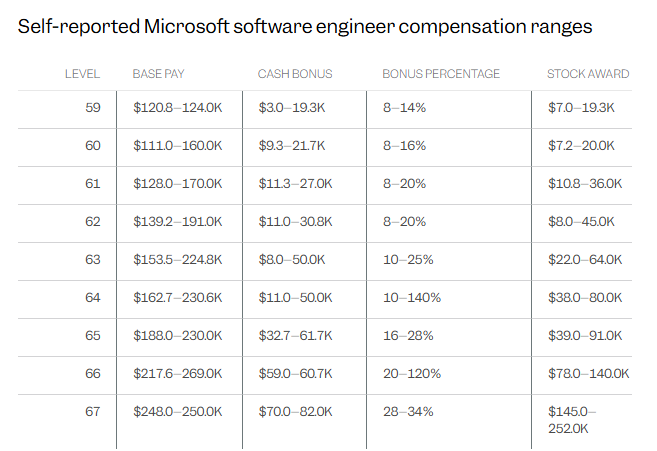This screenshot has width=657, height=451.
Task: Click the 20–120% bonus percentage cell
Action: [x=412, y=374]
